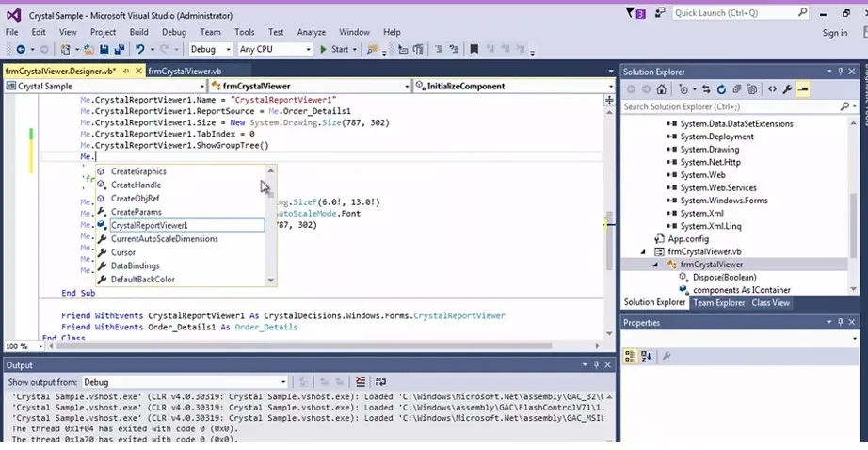Refresh the Solution Explorer tree
Image resolution: width=868 pixels, height=450 pixels.
coord(722,89)
